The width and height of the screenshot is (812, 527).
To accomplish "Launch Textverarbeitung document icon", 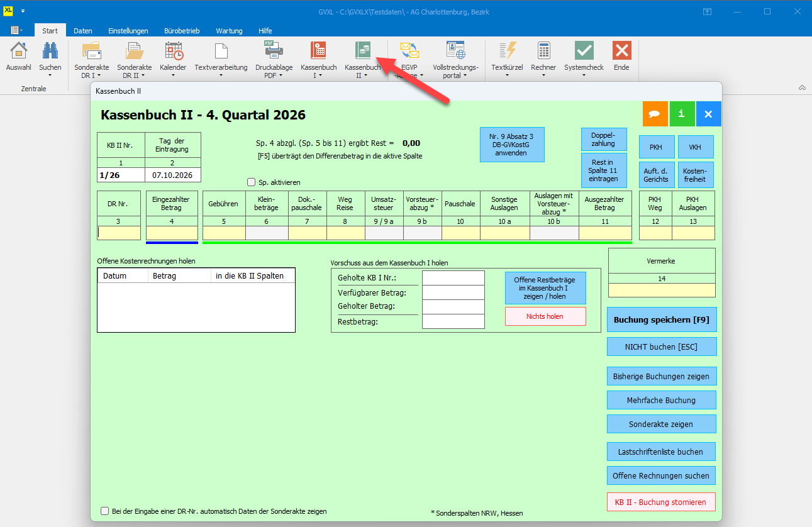I will [221, 51].
